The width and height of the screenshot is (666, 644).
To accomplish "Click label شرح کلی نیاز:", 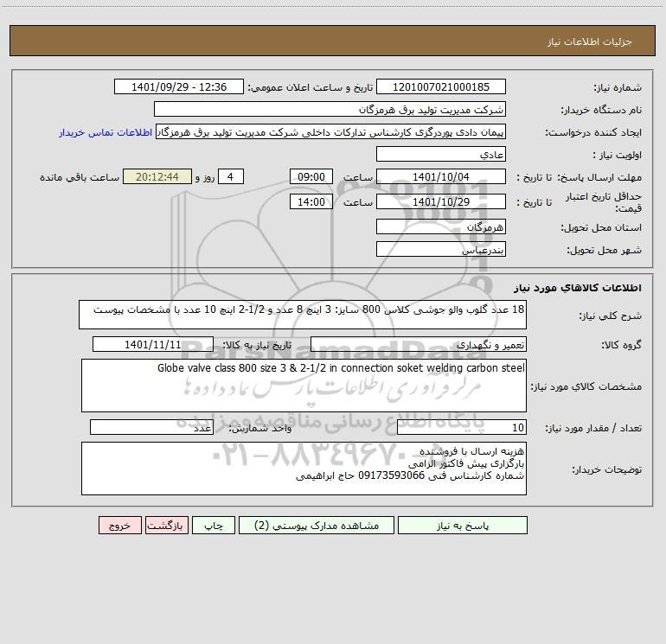I will click(x=611, y=316).
